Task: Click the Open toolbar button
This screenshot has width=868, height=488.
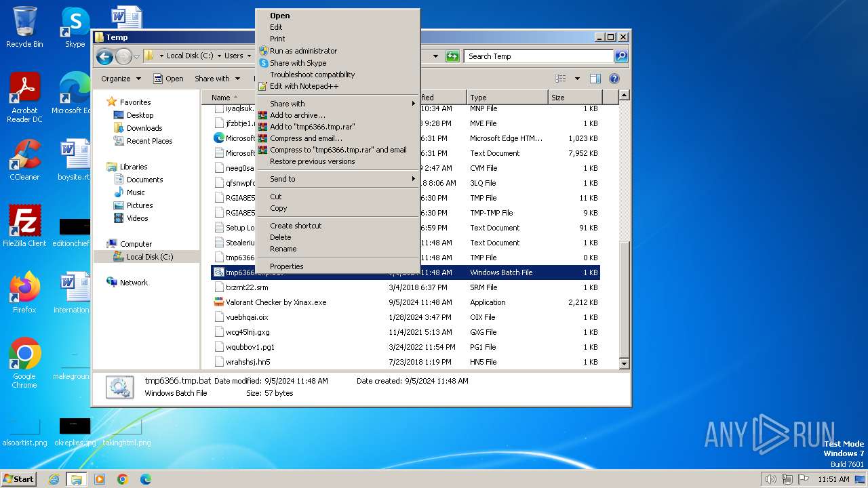Action: click(168, 79)
